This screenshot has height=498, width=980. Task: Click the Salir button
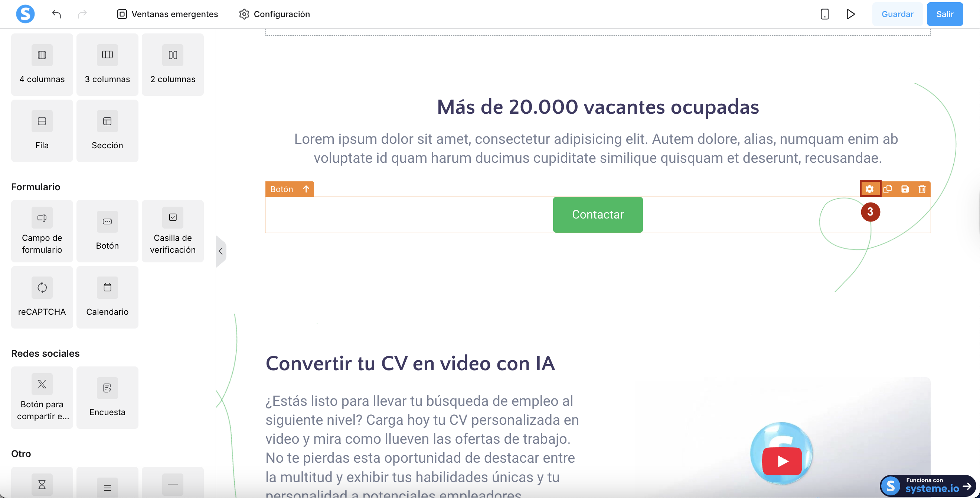coord(945,14)
